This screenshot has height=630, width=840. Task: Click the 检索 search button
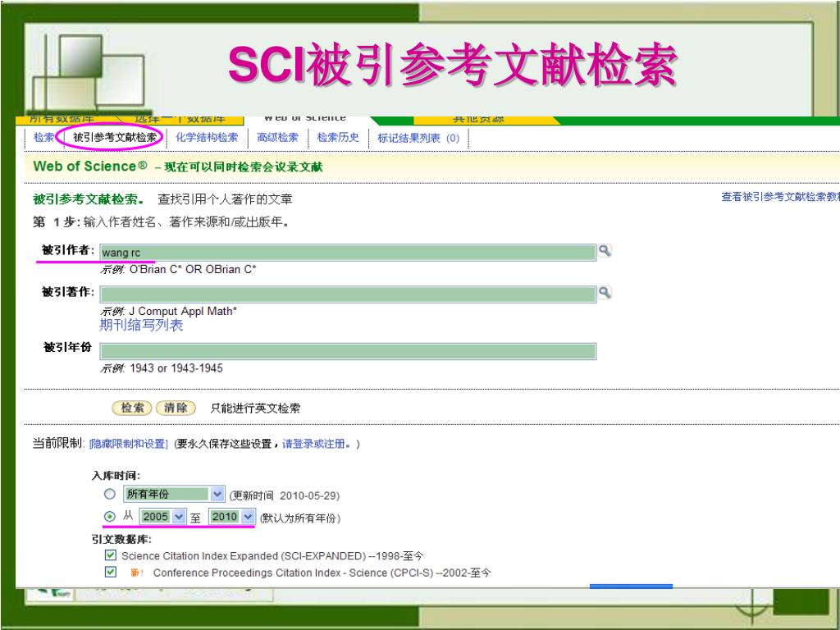pos(132,408)
